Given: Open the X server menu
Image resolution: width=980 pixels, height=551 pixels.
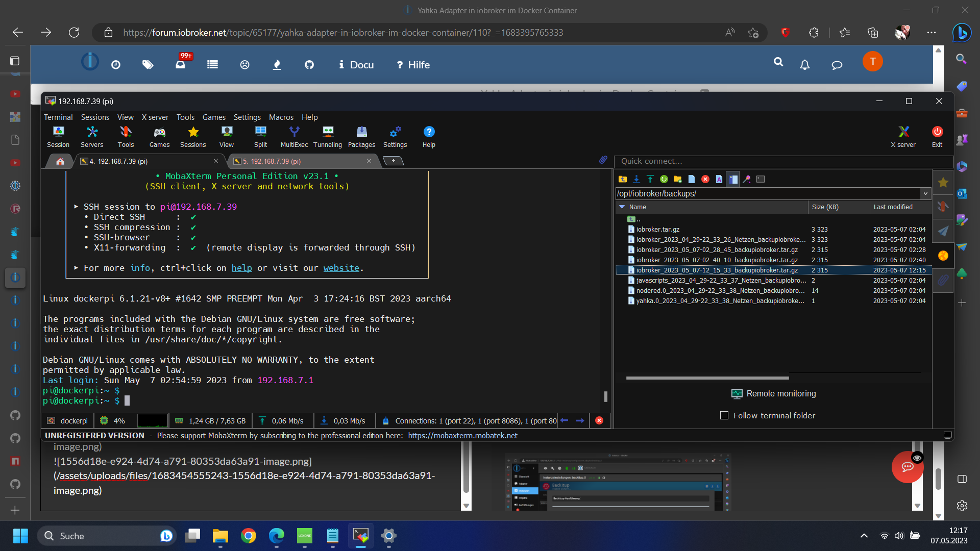Looking at the screenshot, I should (x=155, y=117).
